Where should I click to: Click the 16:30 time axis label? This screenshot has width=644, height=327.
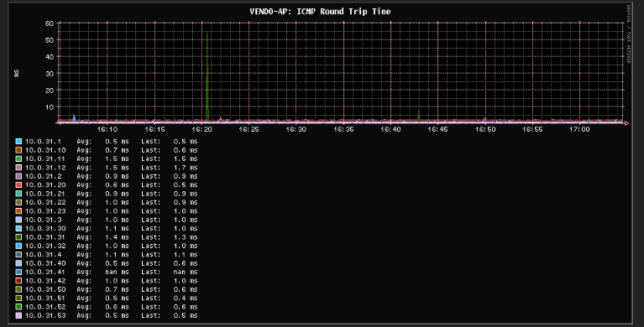[296, 129]
